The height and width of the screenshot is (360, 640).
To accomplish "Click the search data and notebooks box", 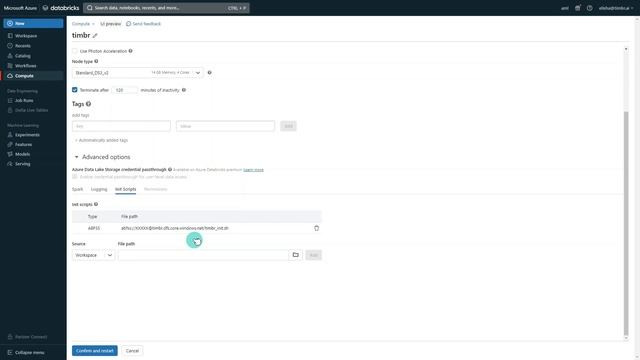I will pyautogui.click(x=166, y=8).
